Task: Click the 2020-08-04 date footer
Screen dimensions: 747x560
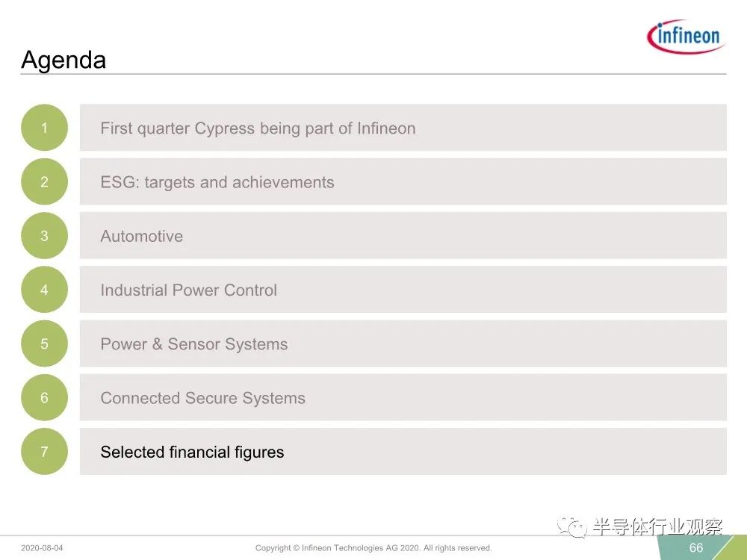Action: (x=42, y=548)
